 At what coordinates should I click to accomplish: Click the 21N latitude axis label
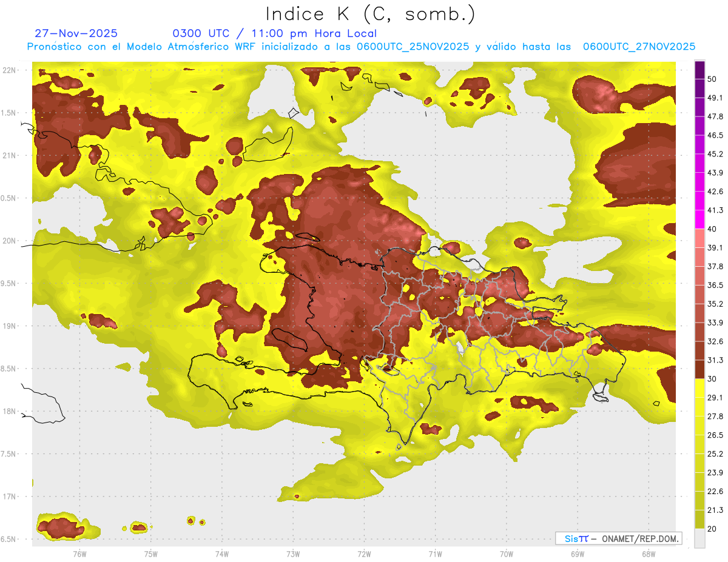tap(8, 155)
